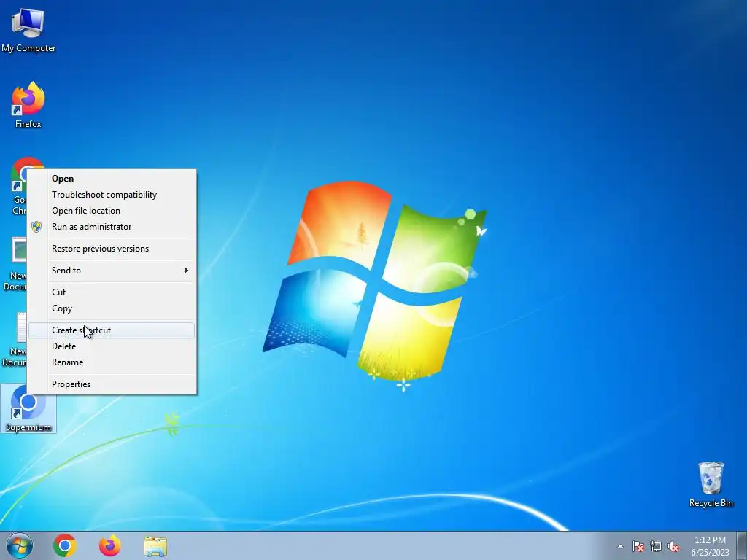Select the Supermium desktop shortcut icon
Image resolution: width=747 pixels, height=560 pixels.
click(x=28, y=408)
